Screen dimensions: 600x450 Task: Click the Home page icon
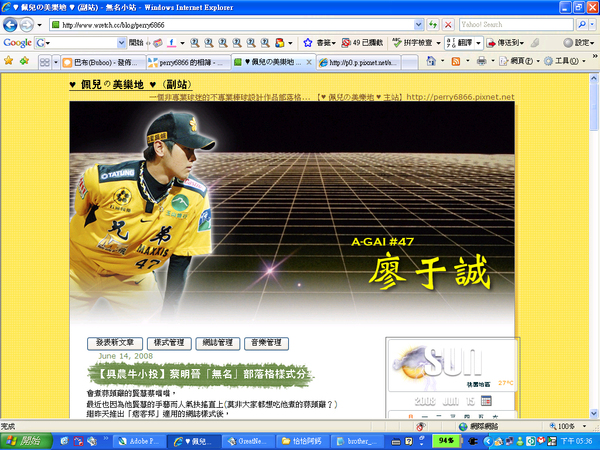click(x=431, y=61)
